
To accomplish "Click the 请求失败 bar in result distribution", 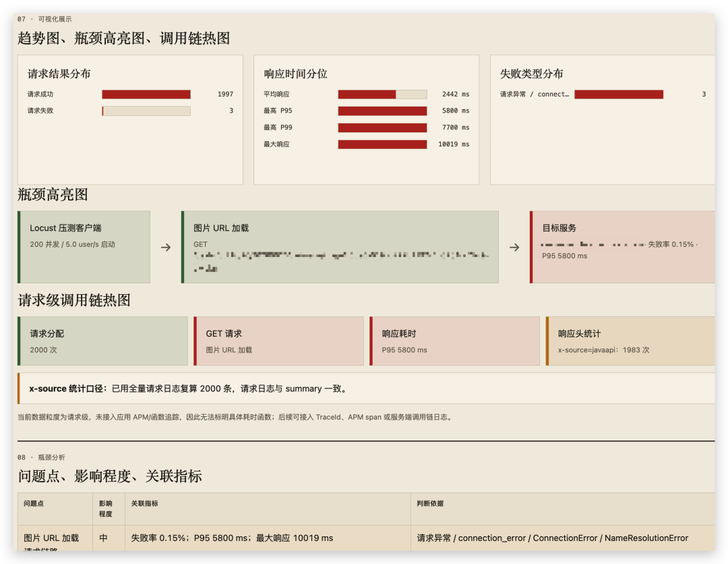I will [146, 111].
